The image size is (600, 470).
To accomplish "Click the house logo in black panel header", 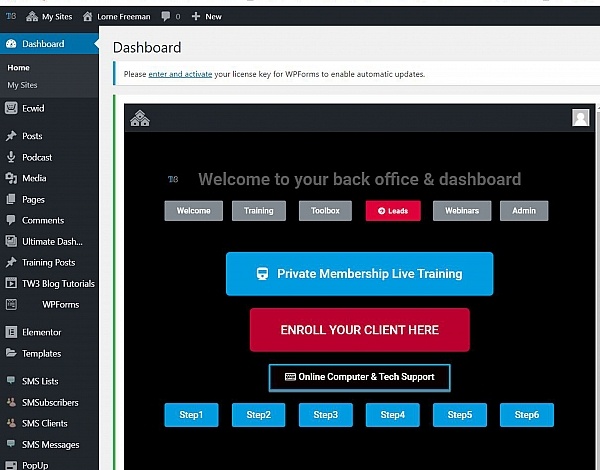I will tap(140, 119).
